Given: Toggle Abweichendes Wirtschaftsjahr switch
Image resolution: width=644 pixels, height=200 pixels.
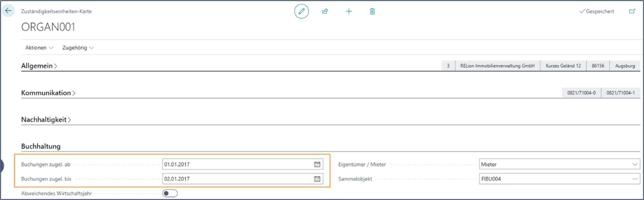Looking at the screenshot, I should [170, 193].
